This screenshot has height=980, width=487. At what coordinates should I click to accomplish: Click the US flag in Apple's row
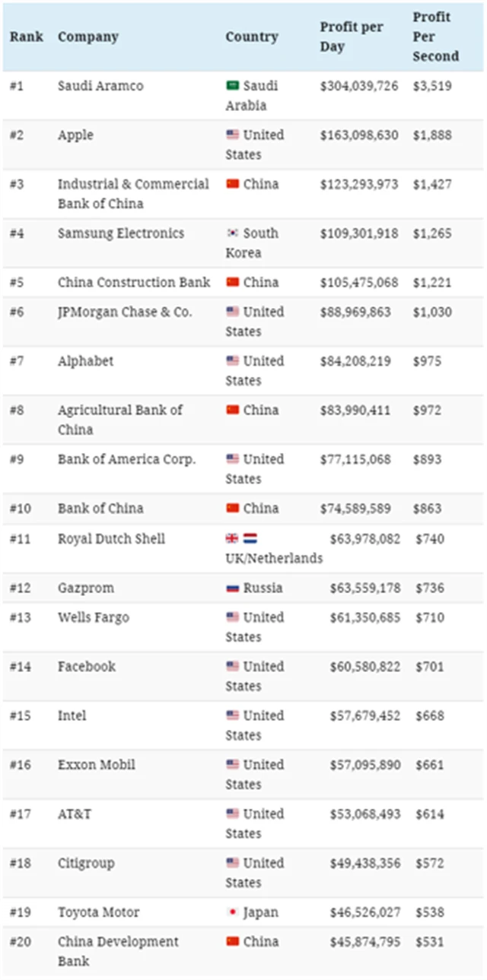[x=232, y=135]
